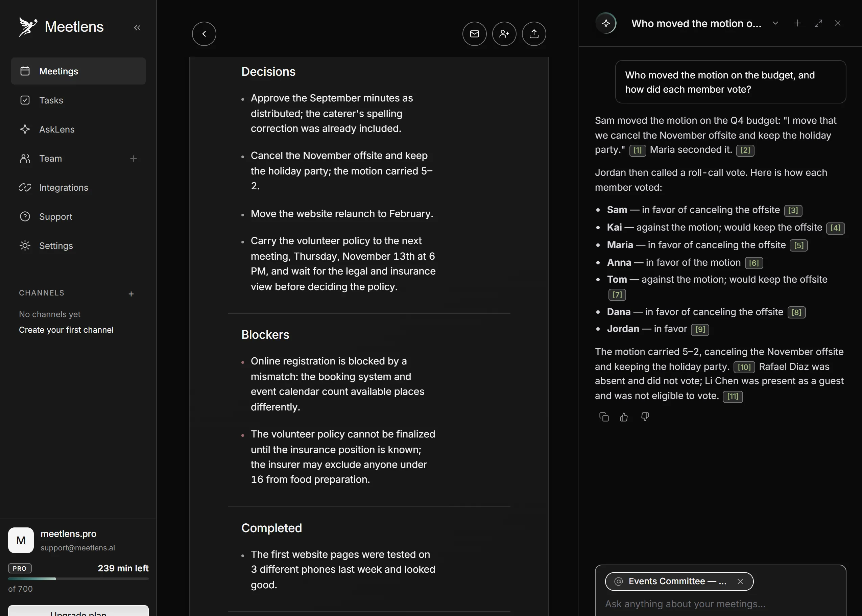Open chat title dropdown chevron

tap(775, 23)
